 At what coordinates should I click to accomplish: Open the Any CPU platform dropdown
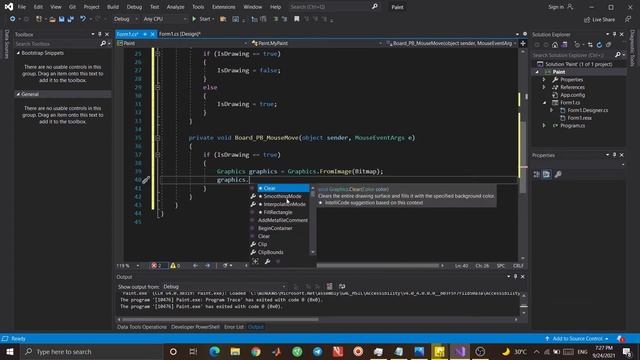[164, 19]
